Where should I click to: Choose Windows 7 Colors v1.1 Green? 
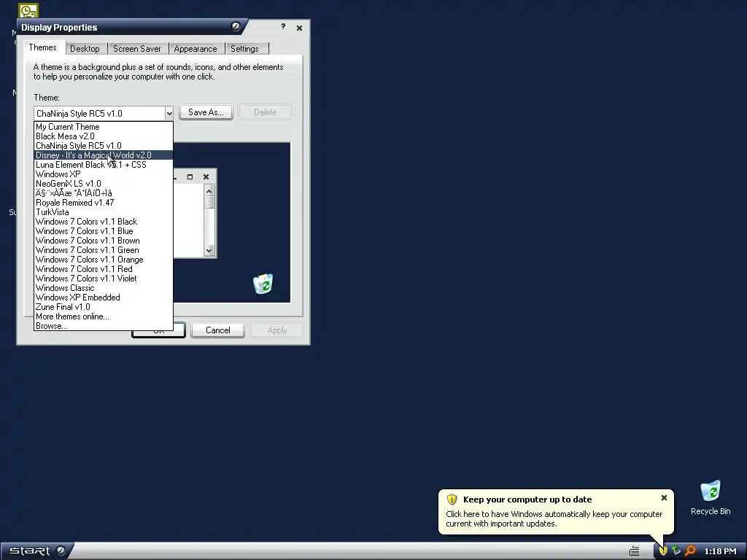(x=104, y=251)
